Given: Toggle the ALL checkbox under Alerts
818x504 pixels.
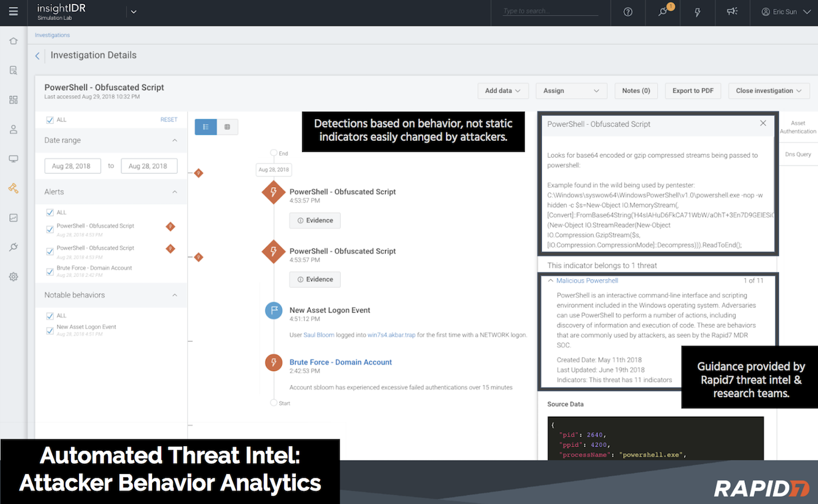Looking at the screenshot, I should 50,212.
